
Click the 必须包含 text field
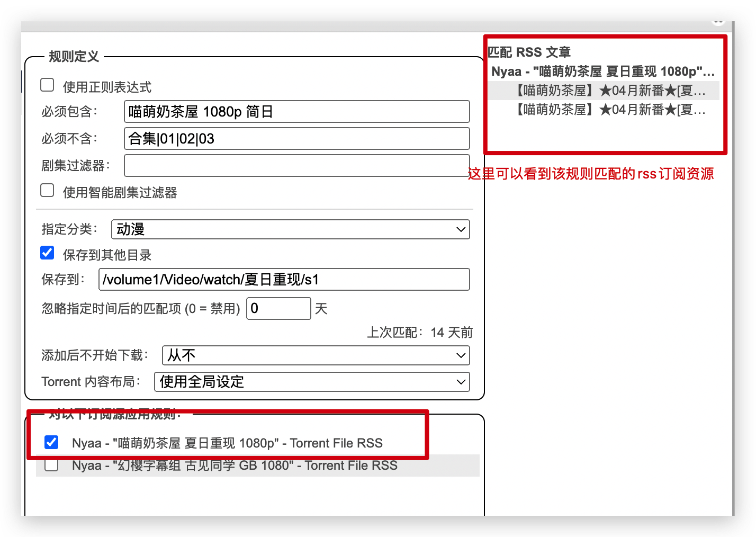(x=296, y=112)
